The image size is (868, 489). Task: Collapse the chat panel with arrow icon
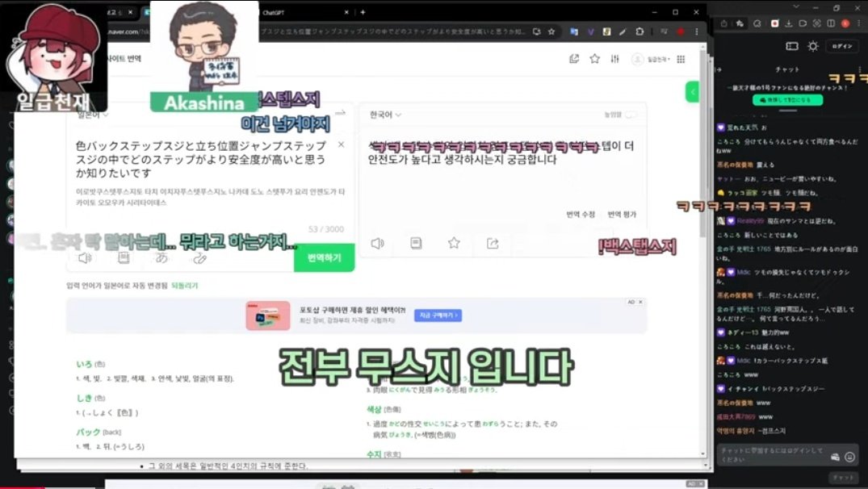click(719, 69)
